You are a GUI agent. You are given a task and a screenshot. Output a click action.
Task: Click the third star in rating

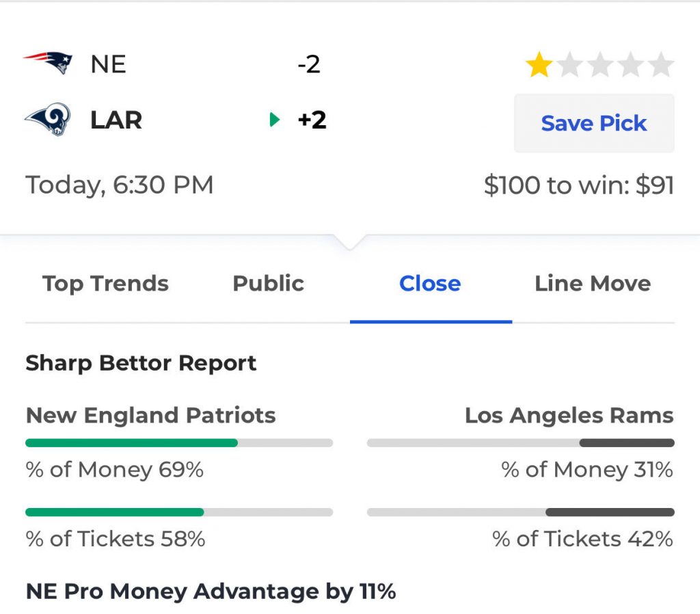pyautogui.click(x=600, y=66)
